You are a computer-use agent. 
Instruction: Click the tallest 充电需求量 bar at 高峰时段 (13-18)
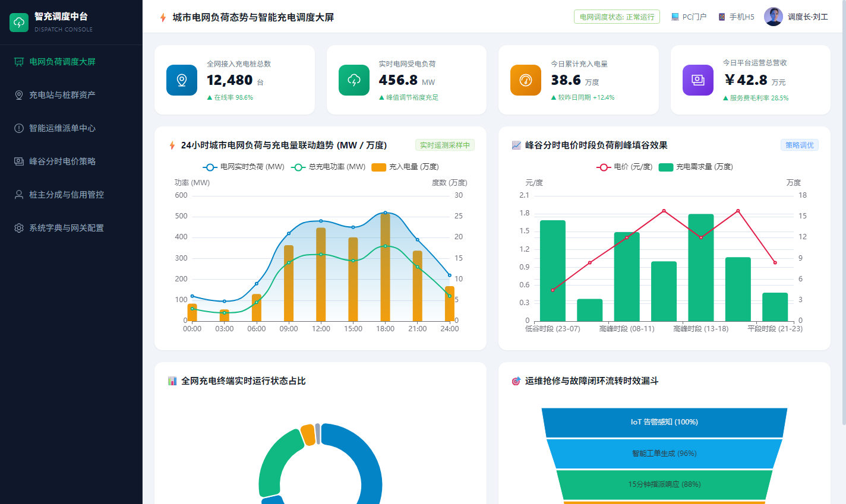(x=701, y=268)
